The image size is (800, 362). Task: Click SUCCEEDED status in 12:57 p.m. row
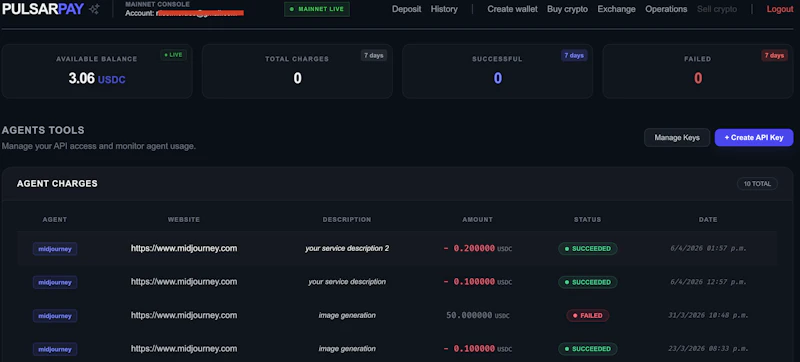[x=588, y=282]
